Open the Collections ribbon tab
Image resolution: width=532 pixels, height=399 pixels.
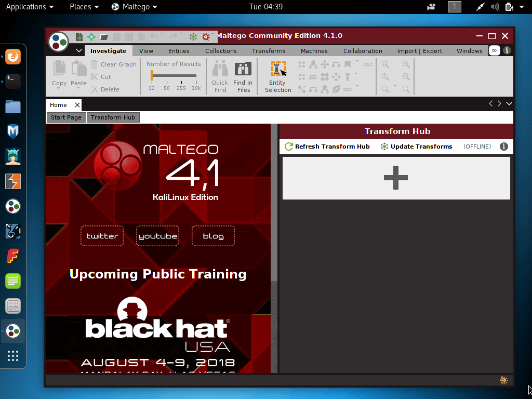tap(221, 51)
